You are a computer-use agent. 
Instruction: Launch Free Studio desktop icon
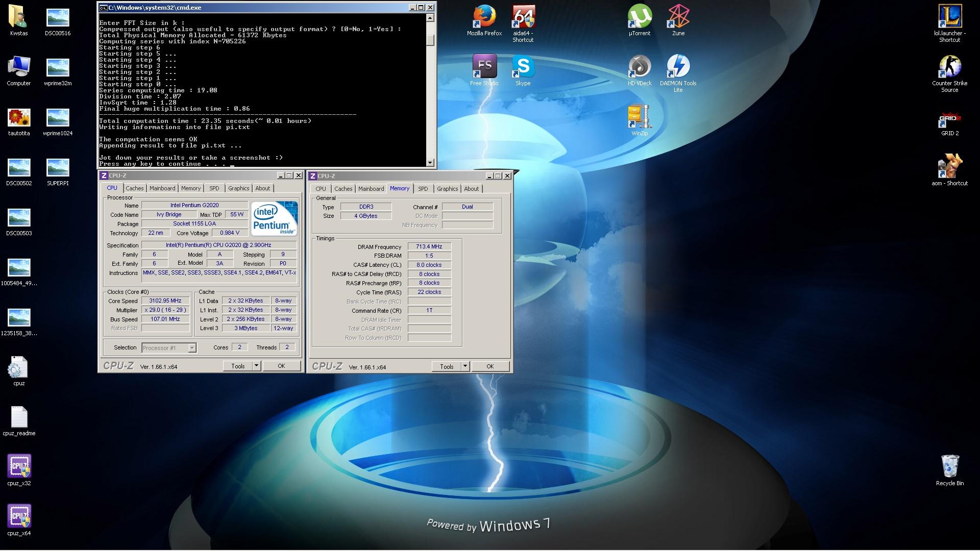(x=484, y=70)
